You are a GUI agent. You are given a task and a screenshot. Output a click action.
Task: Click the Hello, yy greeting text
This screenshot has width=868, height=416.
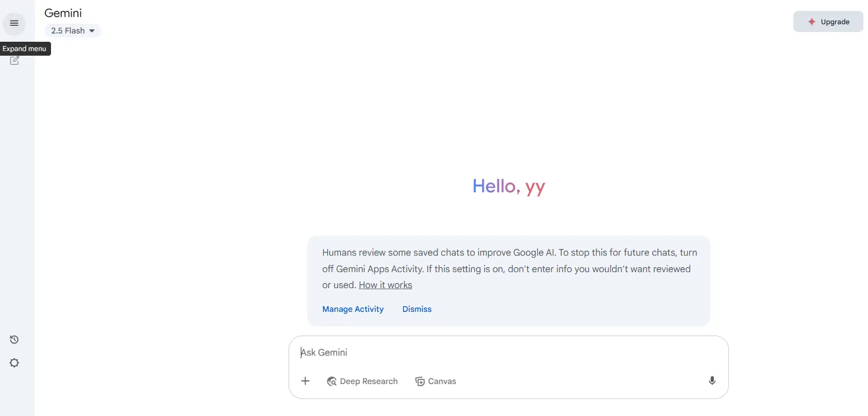508,186
